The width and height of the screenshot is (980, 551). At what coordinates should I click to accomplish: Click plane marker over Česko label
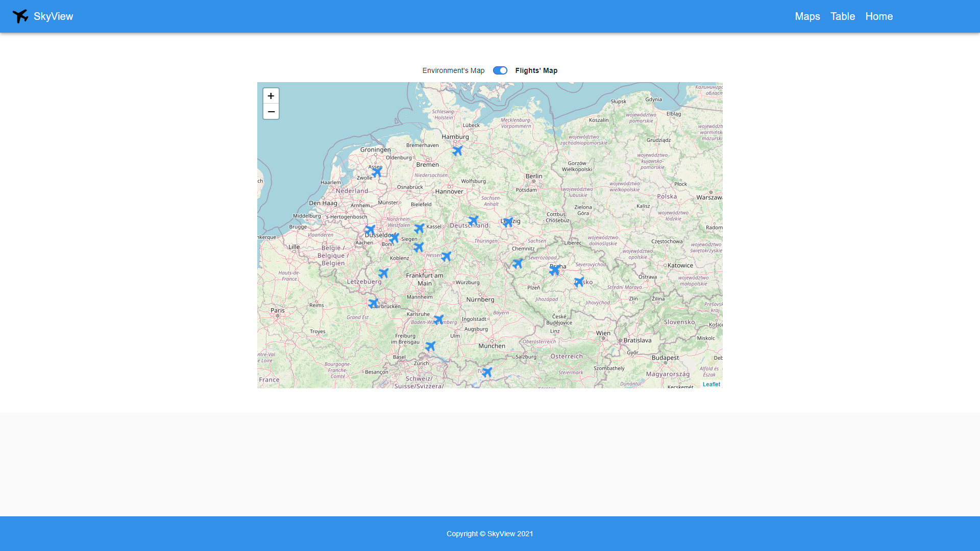click(579, 282)
